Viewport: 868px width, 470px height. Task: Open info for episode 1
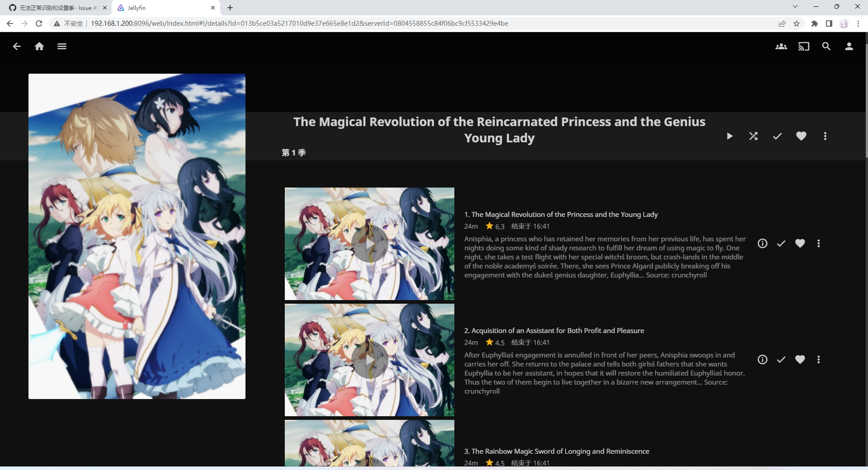tap(763, 243)
